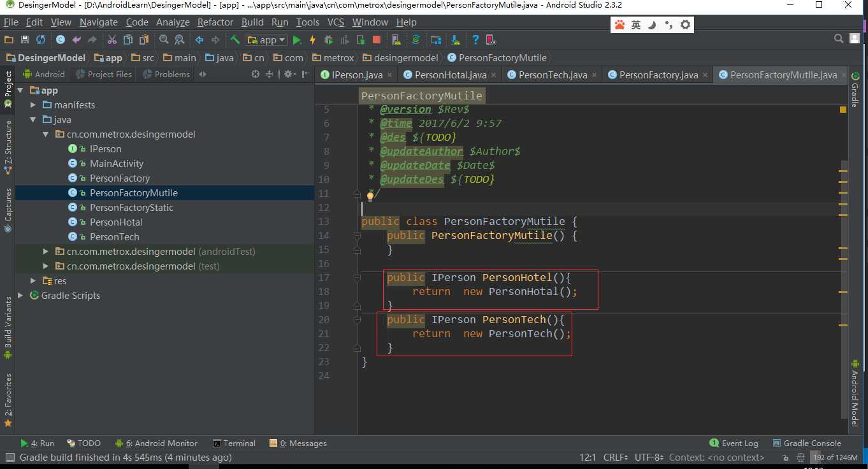The width and height of the screenshot is (868, 469).
Task: Sync project with Gradle files icon
Action: coord(416,40)
